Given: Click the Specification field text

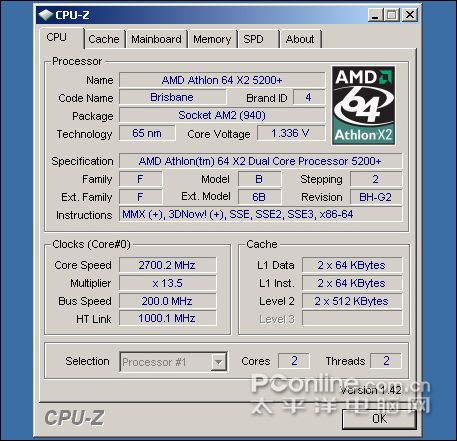Looking at the screenshot, I should pos(260,161).
